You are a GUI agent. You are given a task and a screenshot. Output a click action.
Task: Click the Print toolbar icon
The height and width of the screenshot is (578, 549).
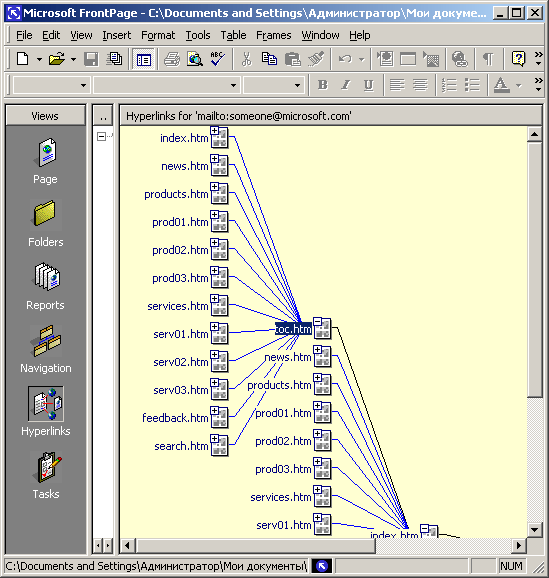(x=172, y=59)
